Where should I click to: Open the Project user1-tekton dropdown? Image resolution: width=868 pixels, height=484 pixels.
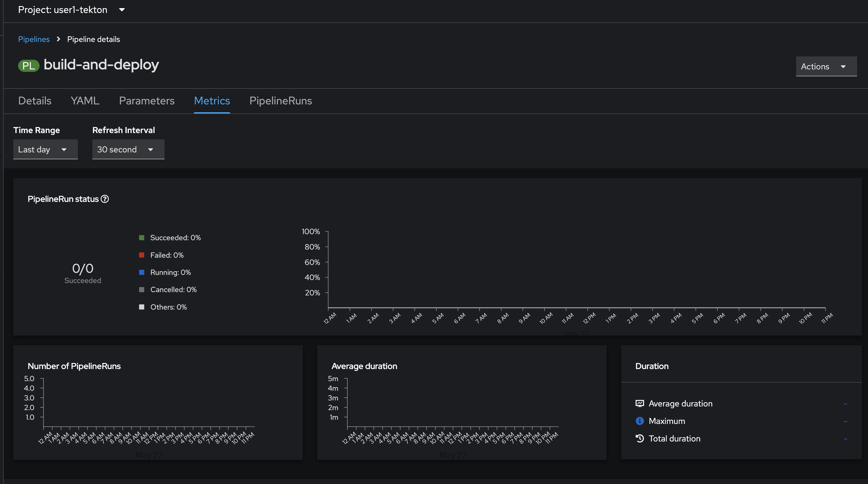click(72, 10)
